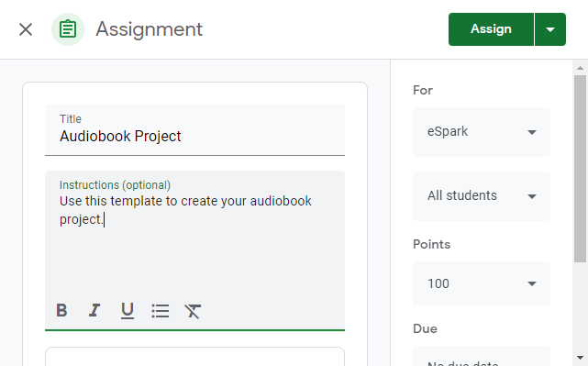The image size is (588, 366).
Task: Open the eSpark class dropdown
Action: click(x=482, y=132)
